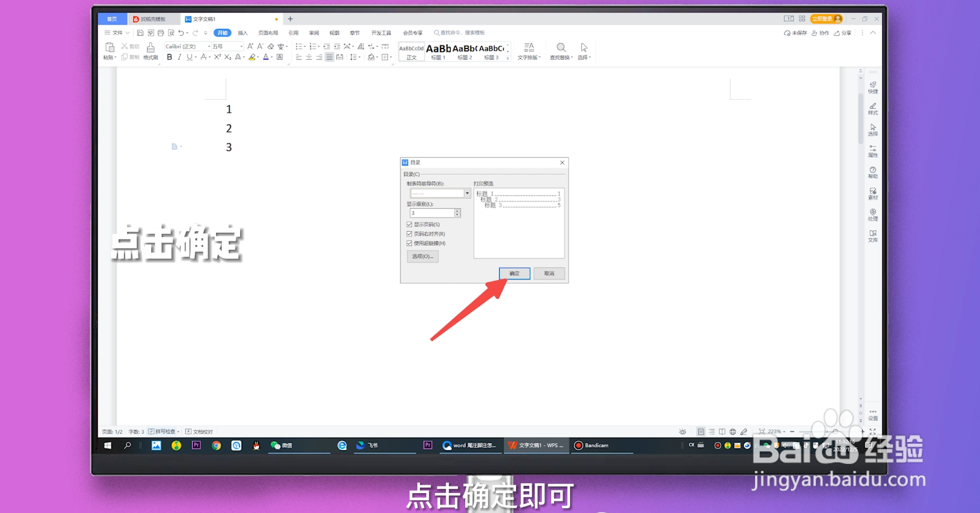Click 取消 in the 目录 dialog
The image size is (980, 513).
pos(549,273)
